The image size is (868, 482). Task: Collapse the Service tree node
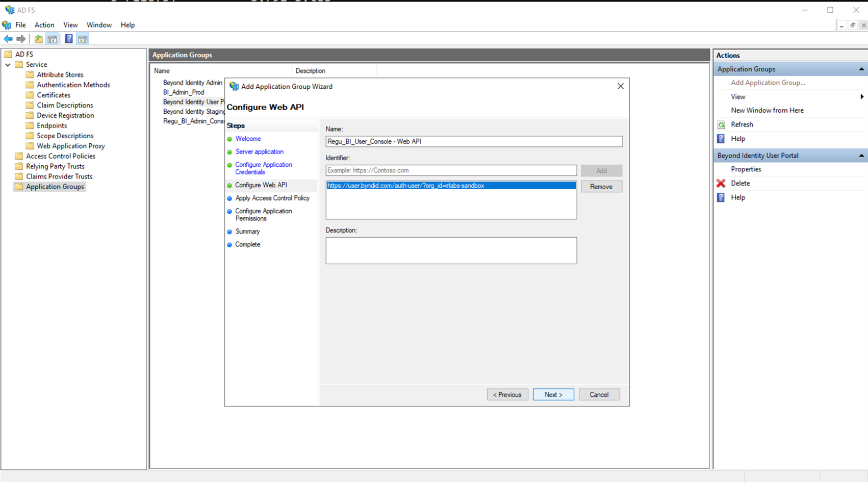coord(8,65)
